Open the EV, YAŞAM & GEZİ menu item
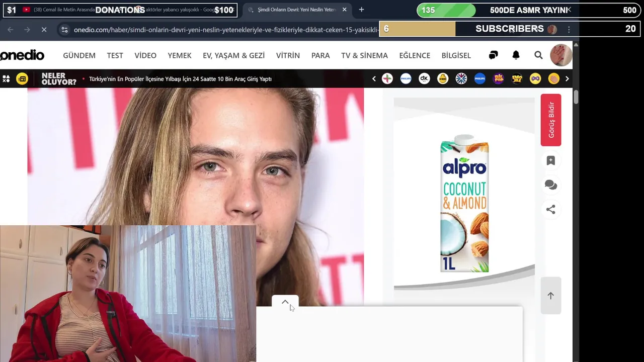This screenshot has height=362, width=644. (233, 55)
